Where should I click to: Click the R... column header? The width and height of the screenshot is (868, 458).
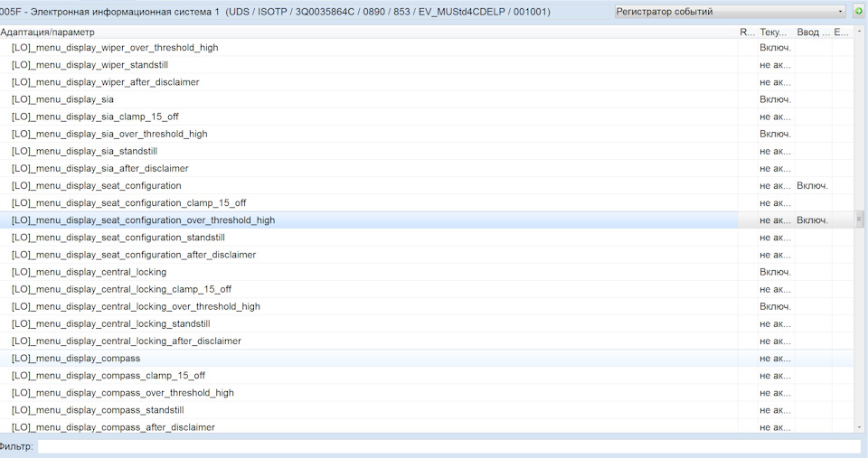(x=748, y=33)
